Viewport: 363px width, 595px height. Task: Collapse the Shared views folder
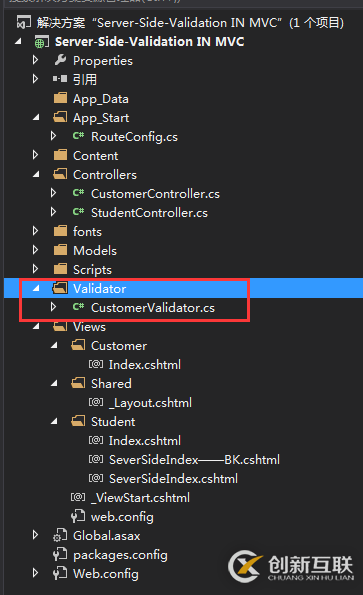pos(54,383)
